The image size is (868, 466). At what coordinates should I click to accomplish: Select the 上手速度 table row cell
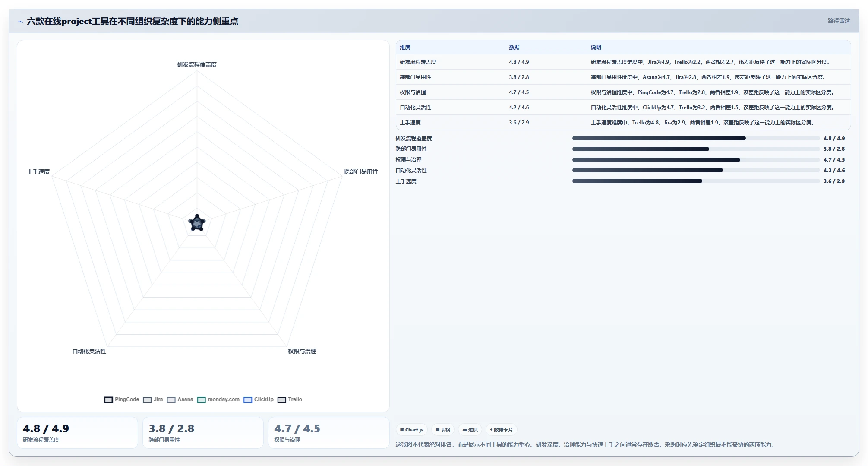tap(410, 123)
